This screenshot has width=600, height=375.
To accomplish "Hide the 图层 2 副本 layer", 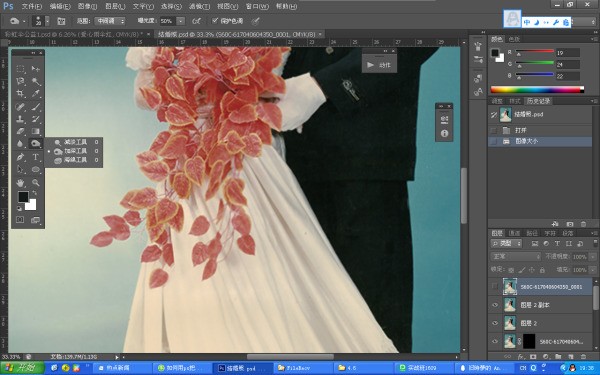I will coord(495,305).
